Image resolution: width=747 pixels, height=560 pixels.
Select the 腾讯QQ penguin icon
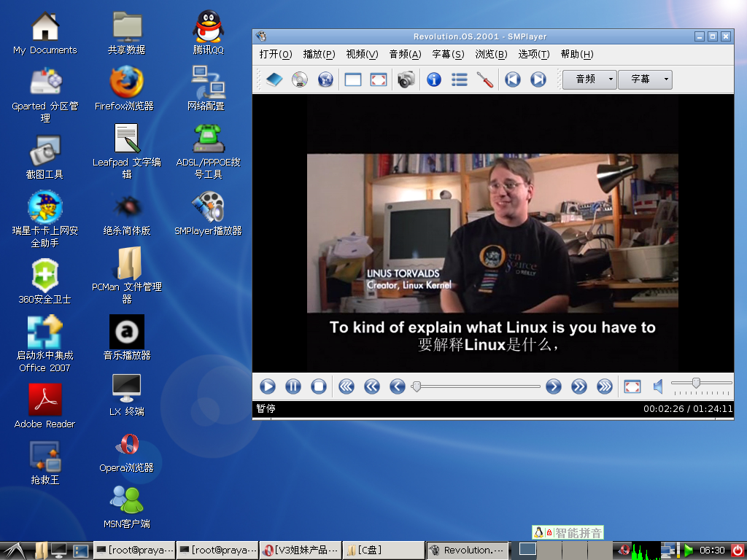(x=208, y=32)
